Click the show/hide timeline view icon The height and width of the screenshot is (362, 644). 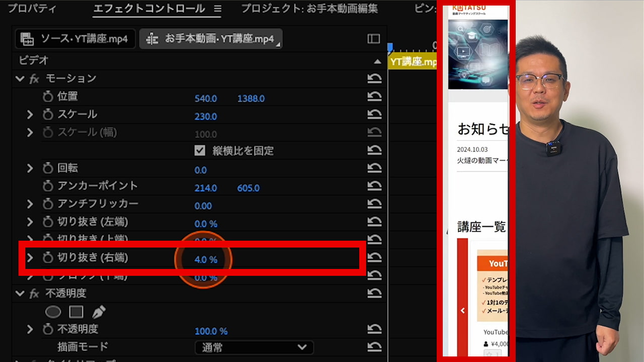point(374,39)
